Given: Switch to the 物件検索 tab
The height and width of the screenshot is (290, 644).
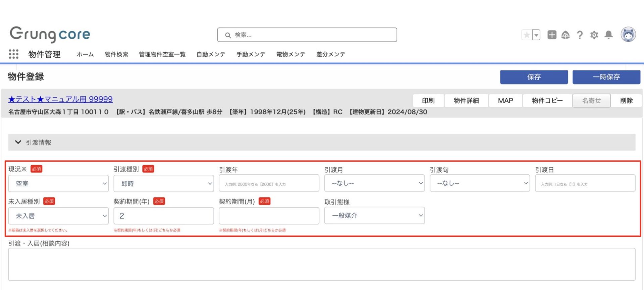Looking at the screenshot, I should (x=116, y=54).
